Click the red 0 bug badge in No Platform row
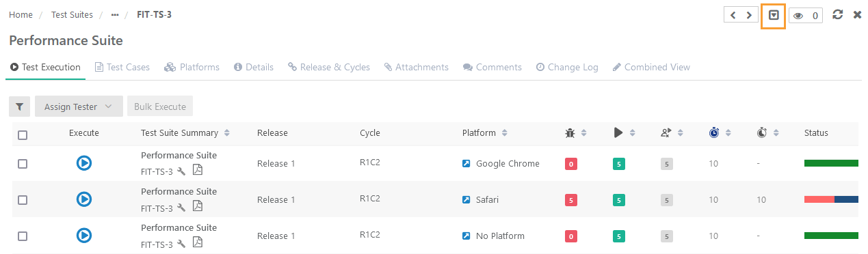Viewport: 868px width, 254px height. pyautogui.click(x=571, y=236)
